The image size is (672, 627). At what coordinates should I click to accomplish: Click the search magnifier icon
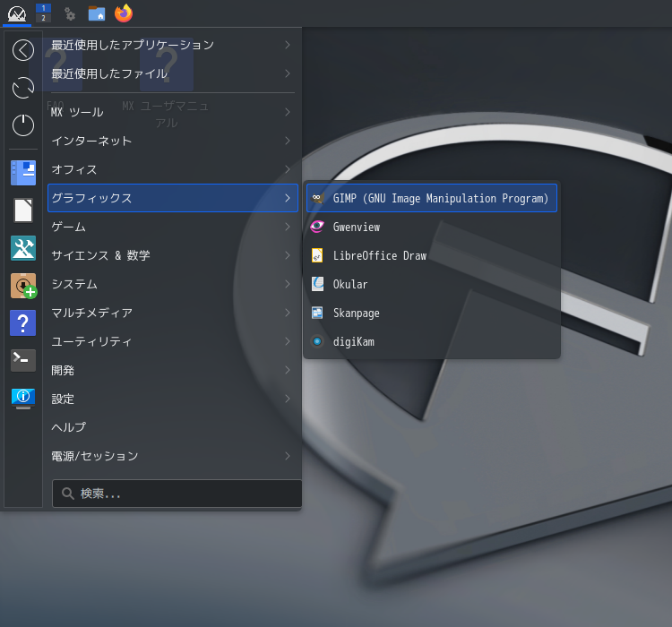(67, 494)
